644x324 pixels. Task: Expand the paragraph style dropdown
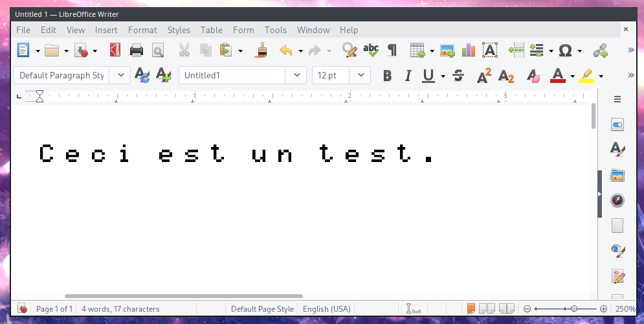point(120,75)
